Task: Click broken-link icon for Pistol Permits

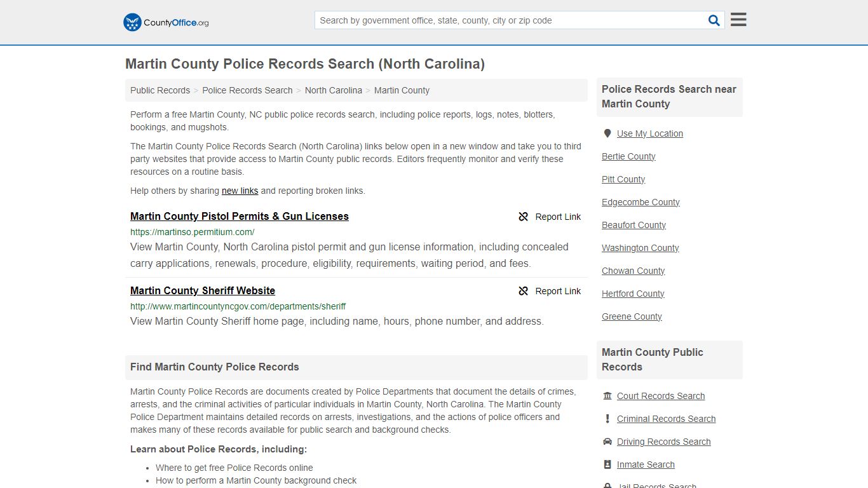Action: (x=524, y=217)
